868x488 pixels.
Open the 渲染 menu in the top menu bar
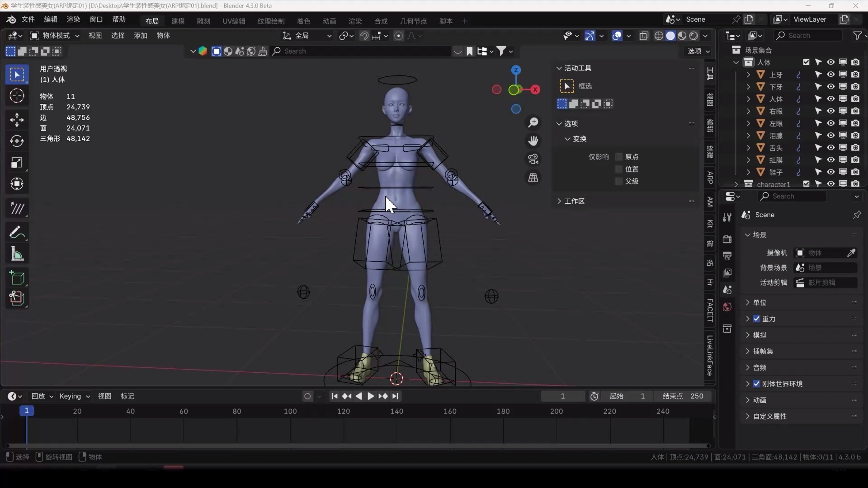(73, 19)
